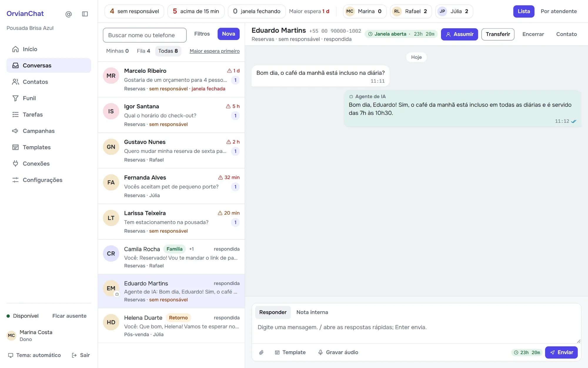This screenshot has width=588, height=368.
Task: Filter by attendant Júlia chip
Action: point(454,11)
